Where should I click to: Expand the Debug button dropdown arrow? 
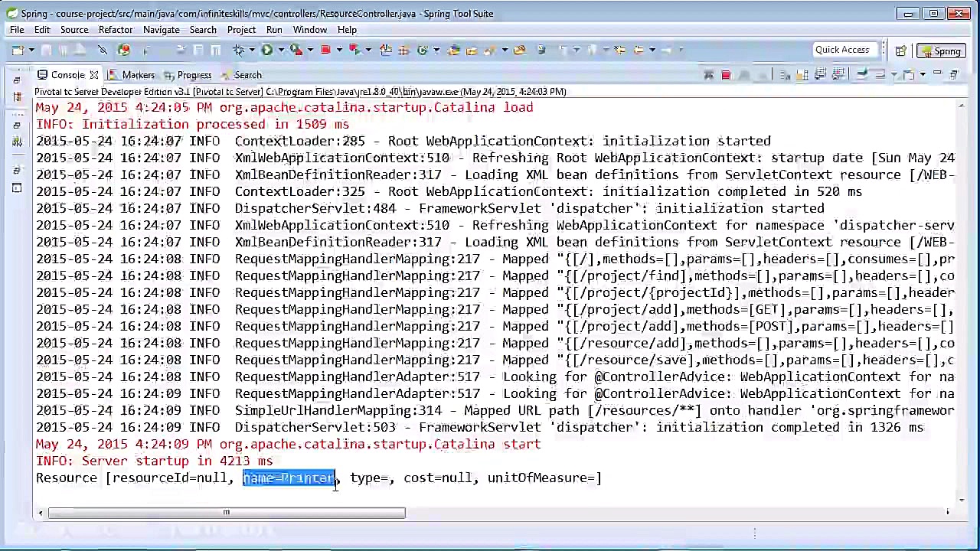(251, 51)
